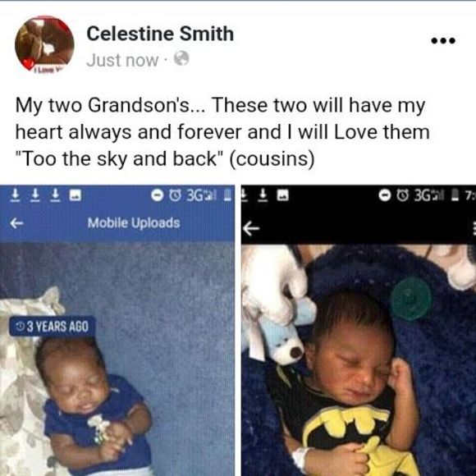Tap back arrow in the black header

click(251, 228)
